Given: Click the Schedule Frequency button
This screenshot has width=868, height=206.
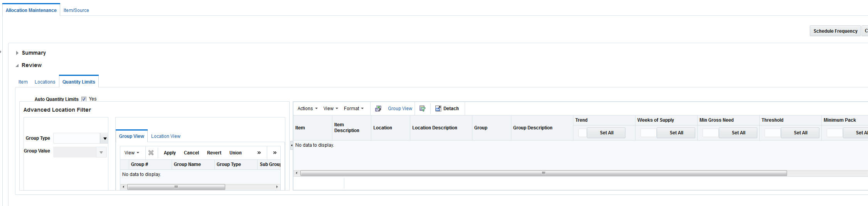Looking at the screenshot, I should tap(835, 31).
